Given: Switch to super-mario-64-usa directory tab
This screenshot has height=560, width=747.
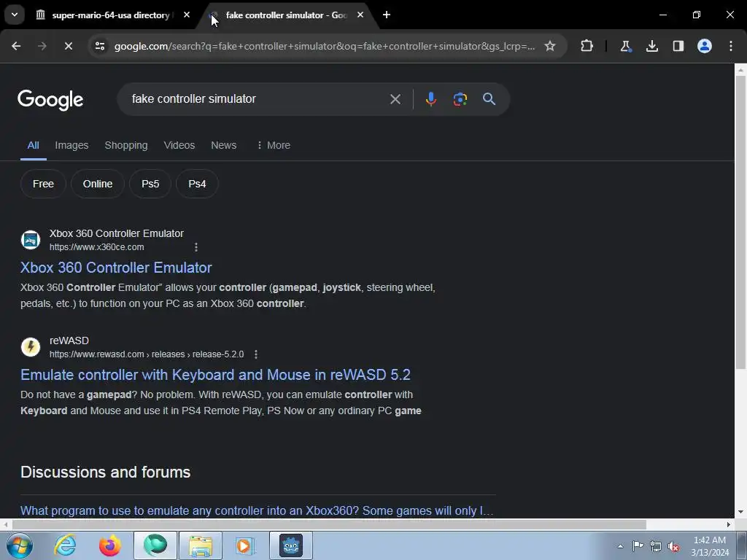Looking at the screenshot, I should [x=113, y=15].
